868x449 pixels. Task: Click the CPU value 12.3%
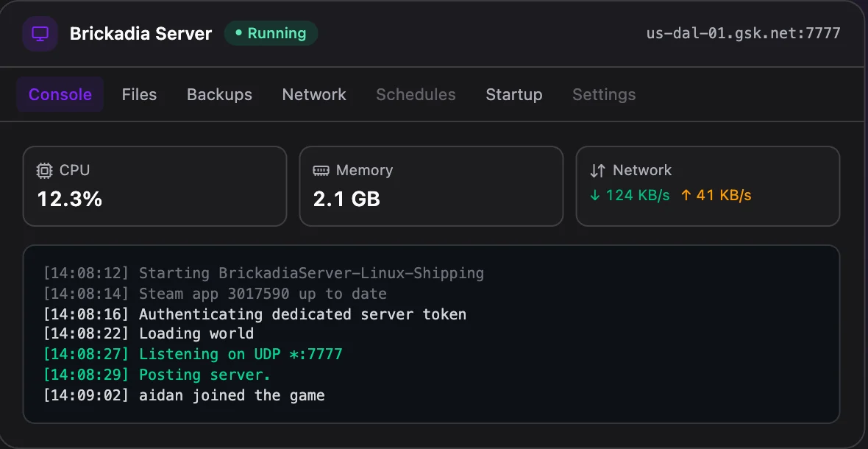[x=70, y=199]
